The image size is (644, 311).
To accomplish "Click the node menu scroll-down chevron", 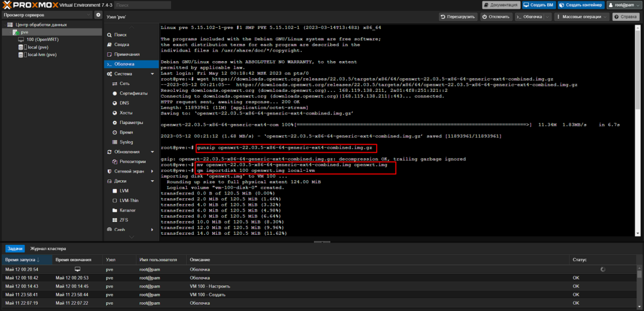I will point(131,237).
